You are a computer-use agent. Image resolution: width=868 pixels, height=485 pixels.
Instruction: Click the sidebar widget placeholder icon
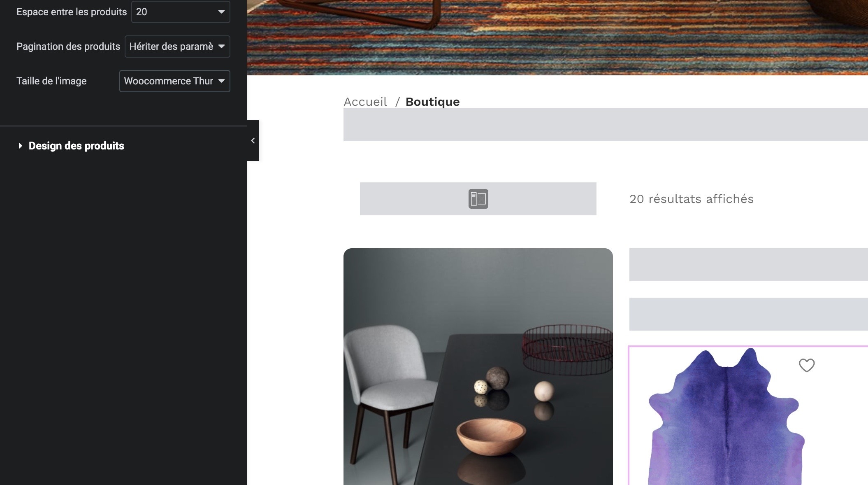click(478, 199)
